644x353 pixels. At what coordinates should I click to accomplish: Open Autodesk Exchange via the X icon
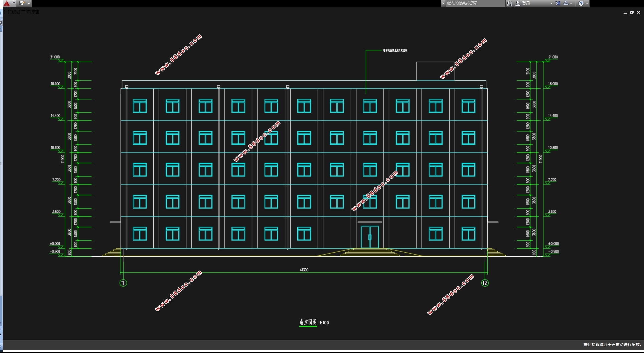click(x=558, y=3)
